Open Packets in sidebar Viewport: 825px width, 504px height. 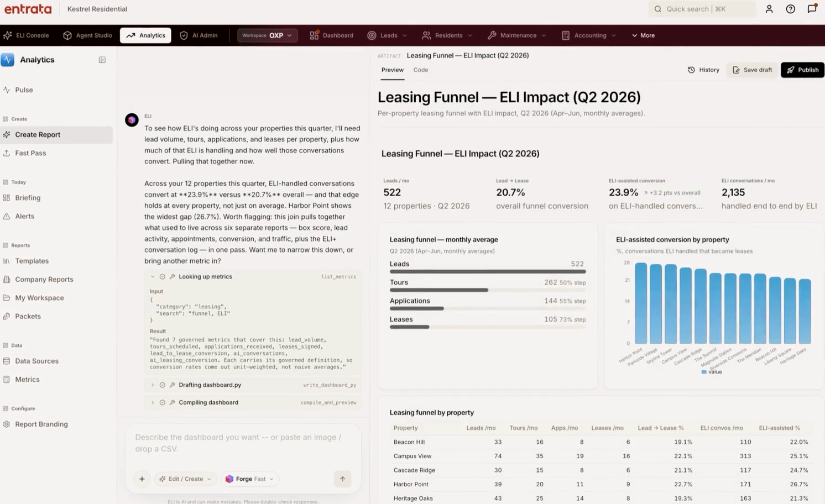[28, 316]
